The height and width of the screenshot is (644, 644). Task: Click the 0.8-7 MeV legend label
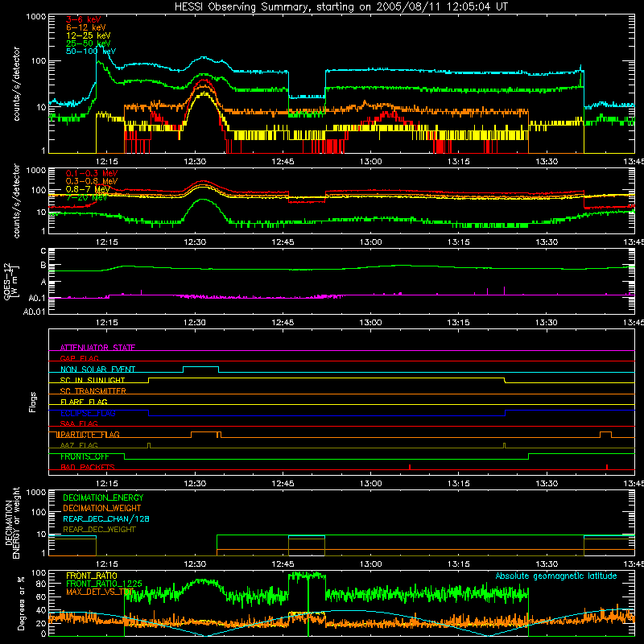(88, 189)
